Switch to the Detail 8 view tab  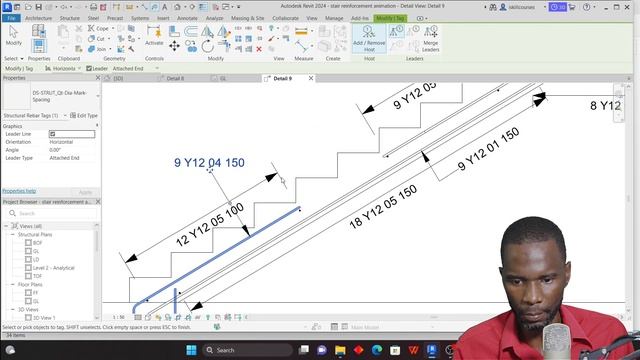click(175, 78)
